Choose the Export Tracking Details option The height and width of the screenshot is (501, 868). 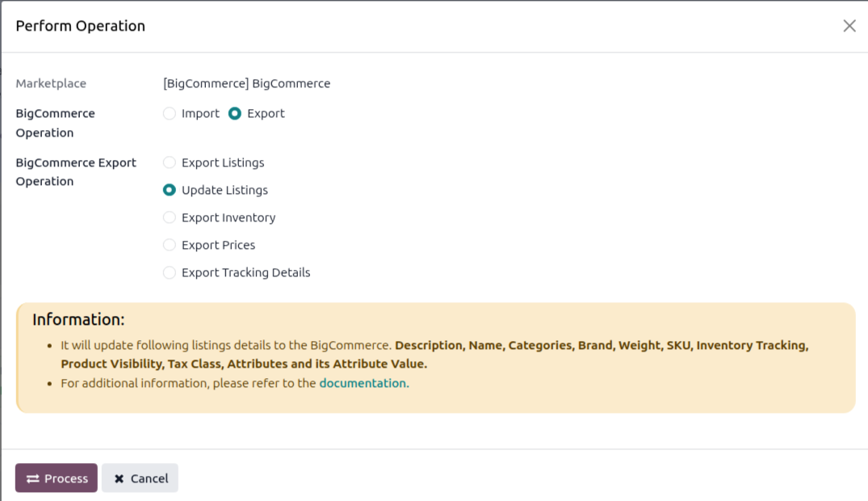click(170, 272)
